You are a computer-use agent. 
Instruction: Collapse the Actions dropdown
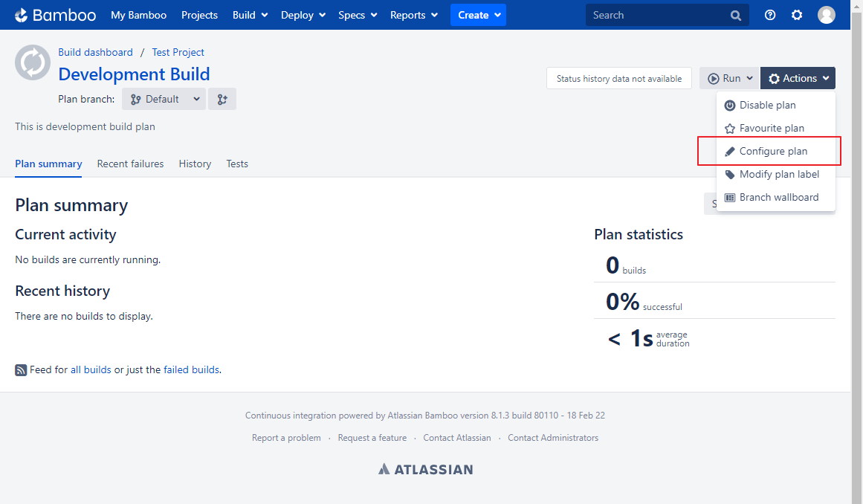pos(798,78)
